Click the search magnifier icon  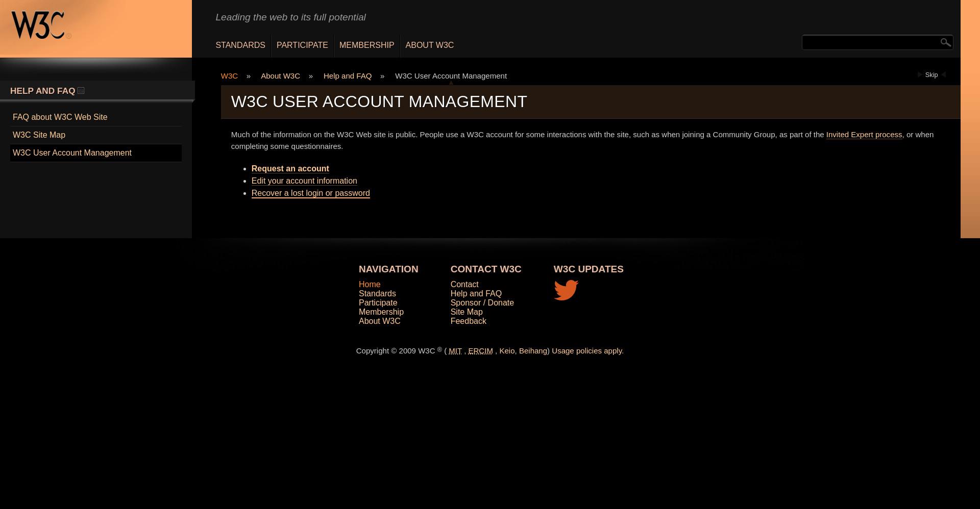coord(945,42)
